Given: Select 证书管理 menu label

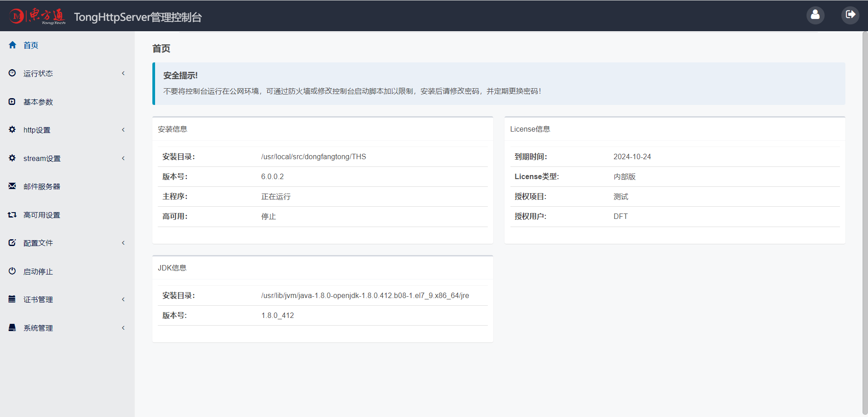Looking at the screenshot, I should click(38, 299).
